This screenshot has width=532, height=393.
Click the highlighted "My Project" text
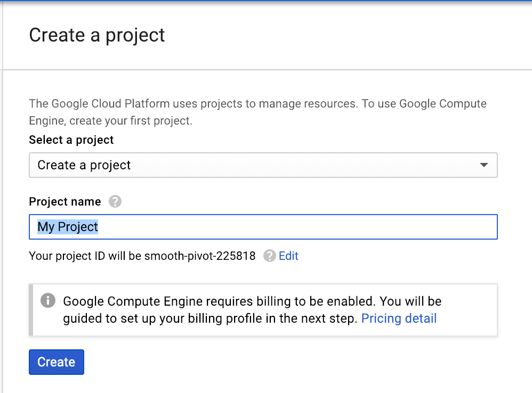(68, 227)
